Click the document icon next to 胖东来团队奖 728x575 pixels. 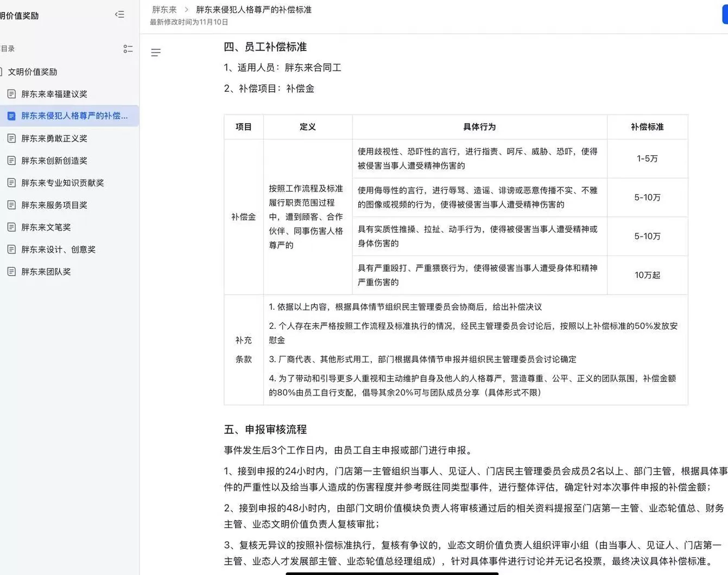point(11,271)
